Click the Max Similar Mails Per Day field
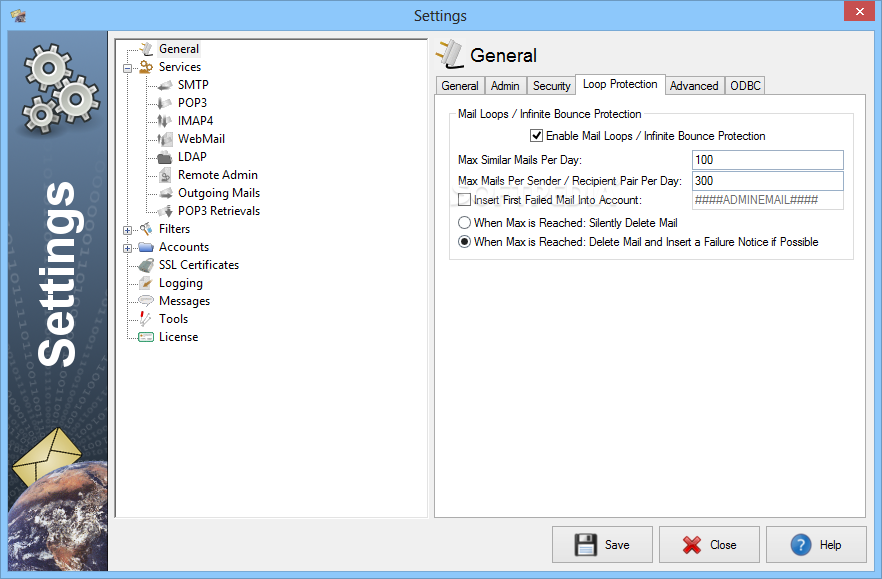Viewport: 882px width, 579px height. [x=768, y=160]
